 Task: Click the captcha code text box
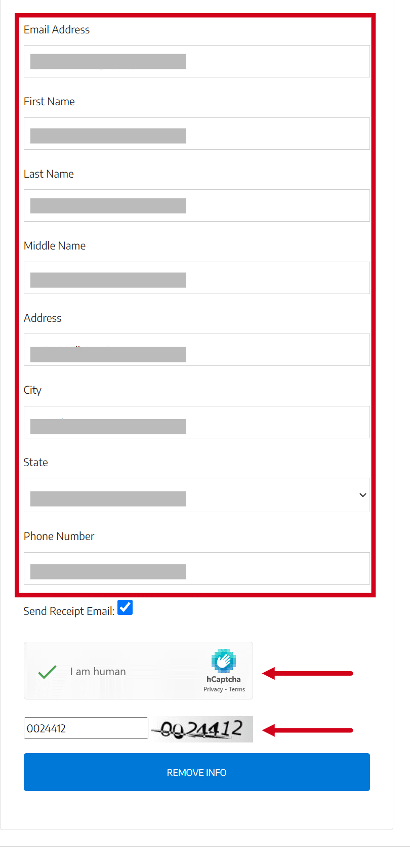click(x=86, y=728)
